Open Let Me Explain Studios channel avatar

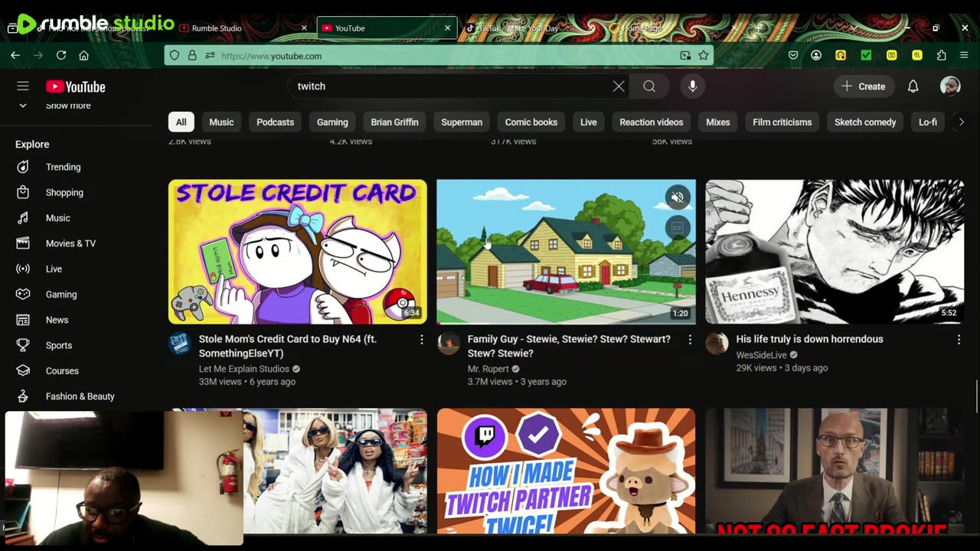click(180, 344)
